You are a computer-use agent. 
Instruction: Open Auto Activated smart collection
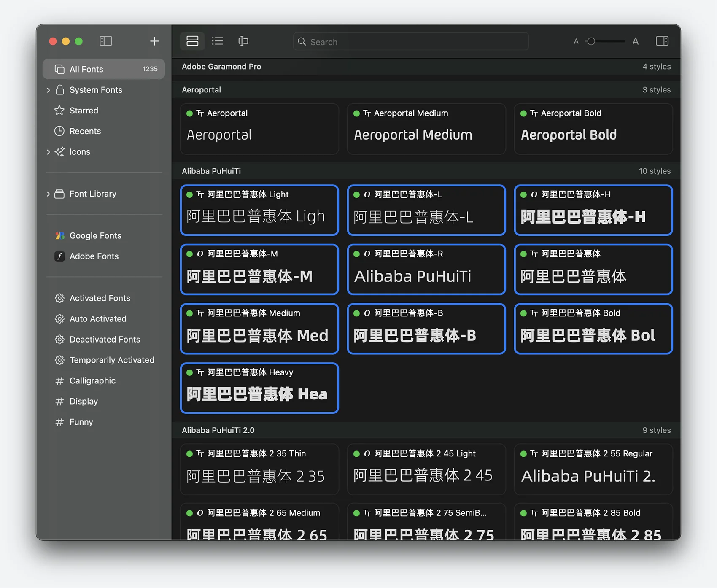104,319
